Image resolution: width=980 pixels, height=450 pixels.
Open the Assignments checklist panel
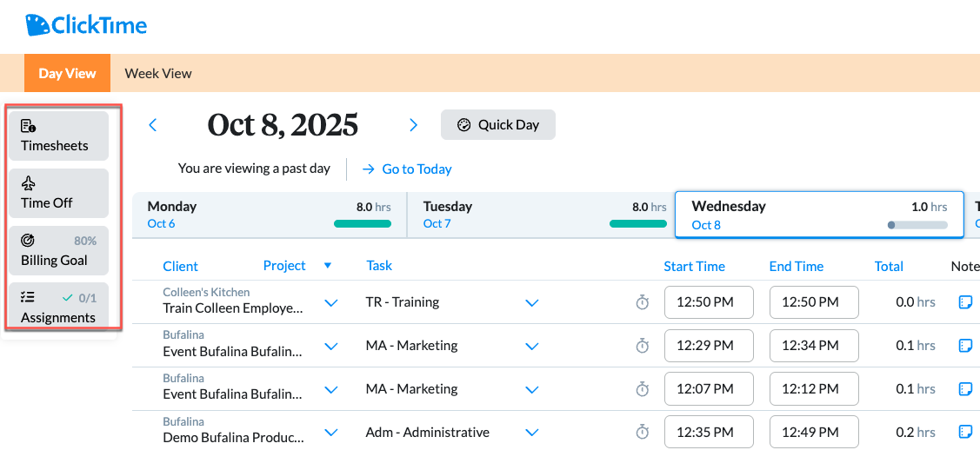(58, 305)
